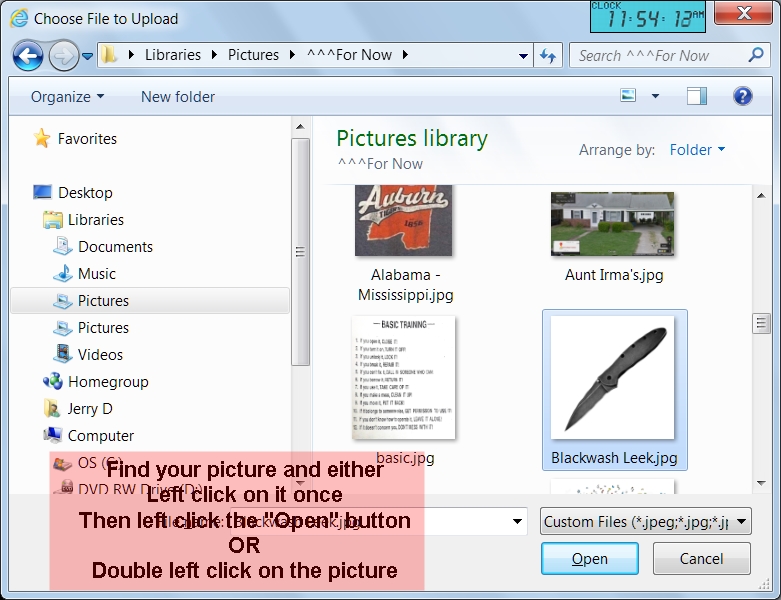Click the Libraries breadcrumb
The height and width of the screenshot is (600, 781).
pyautogui.click(x=173, y=55)
